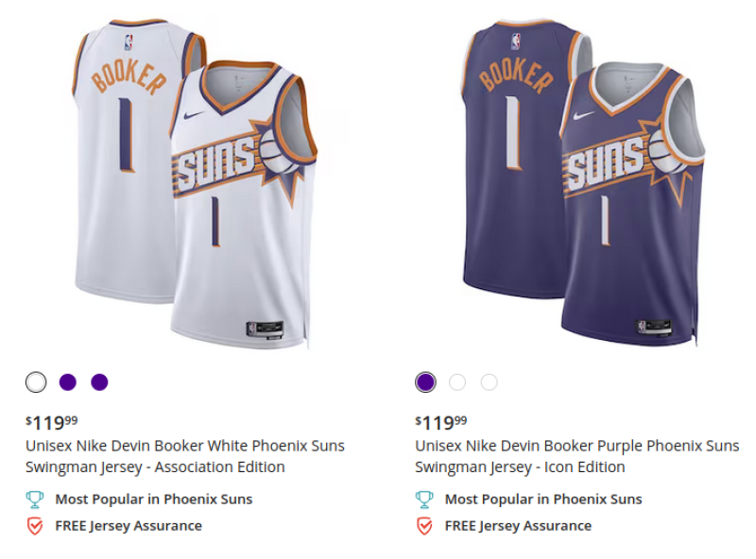The width and height of the screenshot is (756, 559).
Task: Select the middle white swatch under the purple jersey
Action: point(457,381)
